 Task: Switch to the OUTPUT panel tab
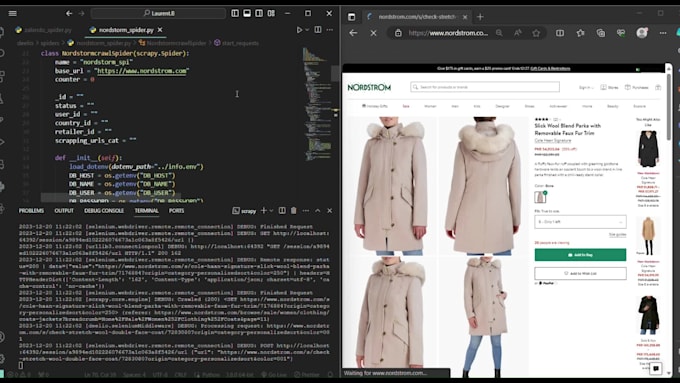(x=64, y=211)
